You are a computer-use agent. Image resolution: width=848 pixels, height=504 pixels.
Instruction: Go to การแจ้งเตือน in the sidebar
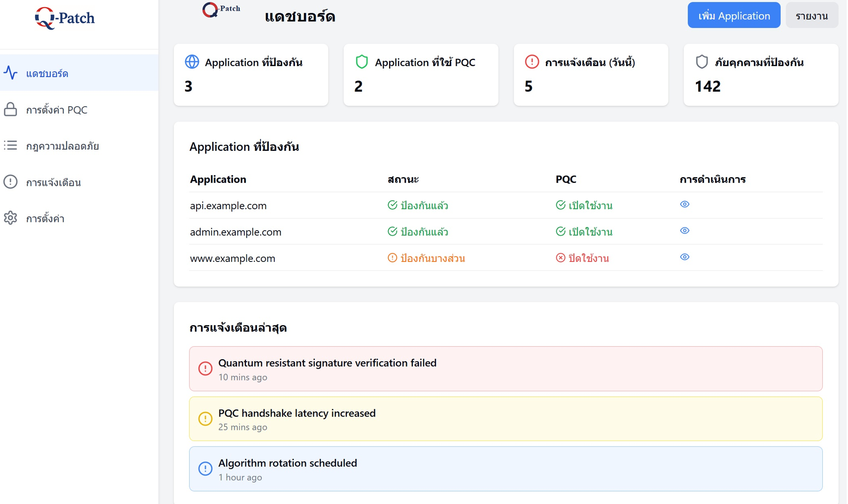pos(53,183)
